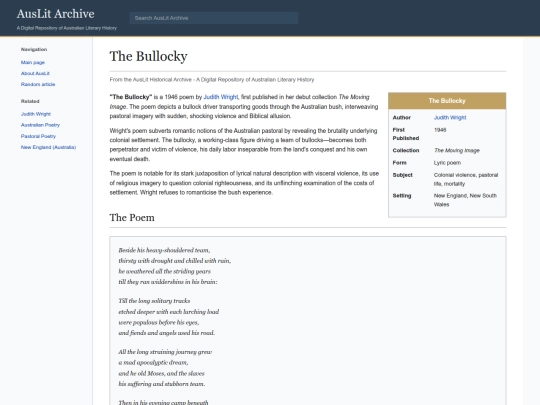Image resolution: width=540 pixels, height=405 pixels.
Task: Follow Judith Wright link in intro paragraph
Action: (x=221, y=97)
